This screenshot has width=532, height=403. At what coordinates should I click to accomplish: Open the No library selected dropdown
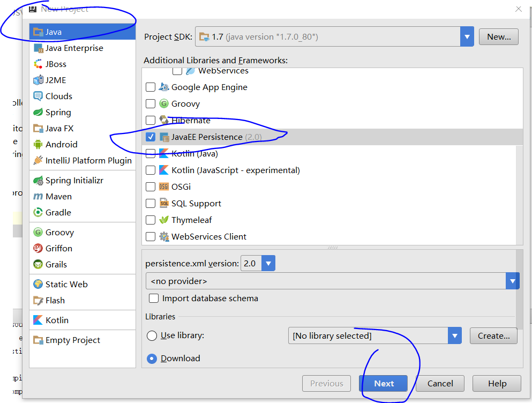point(455,336)
